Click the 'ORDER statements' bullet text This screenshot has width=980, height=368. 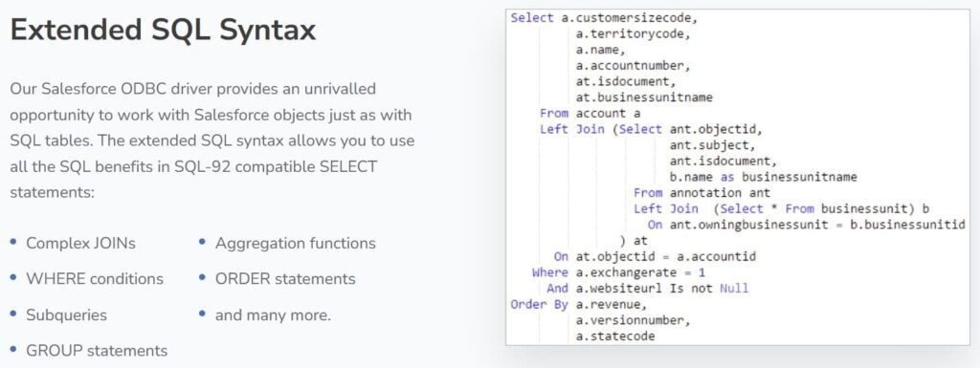click(x=285, y=279)
